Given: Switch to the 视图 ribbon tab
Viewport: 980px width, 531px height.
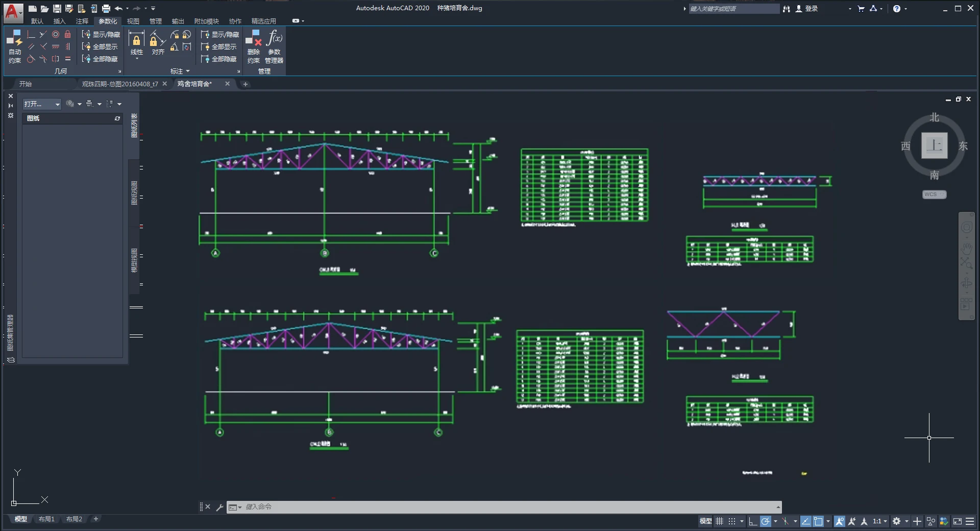Looking at the screenshot, I should 133,21.
